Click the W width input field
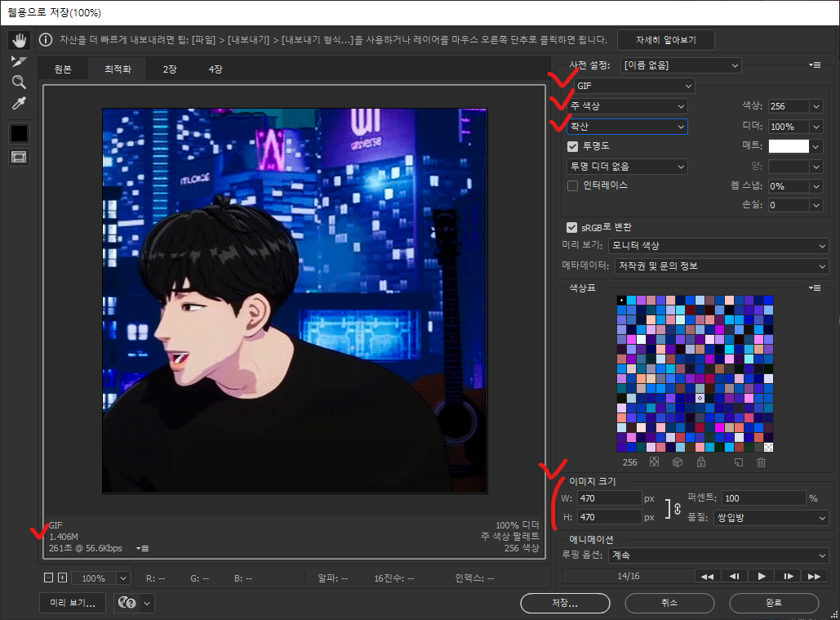Viewport: 840px width, 620px height. click(x=610, y=498)
